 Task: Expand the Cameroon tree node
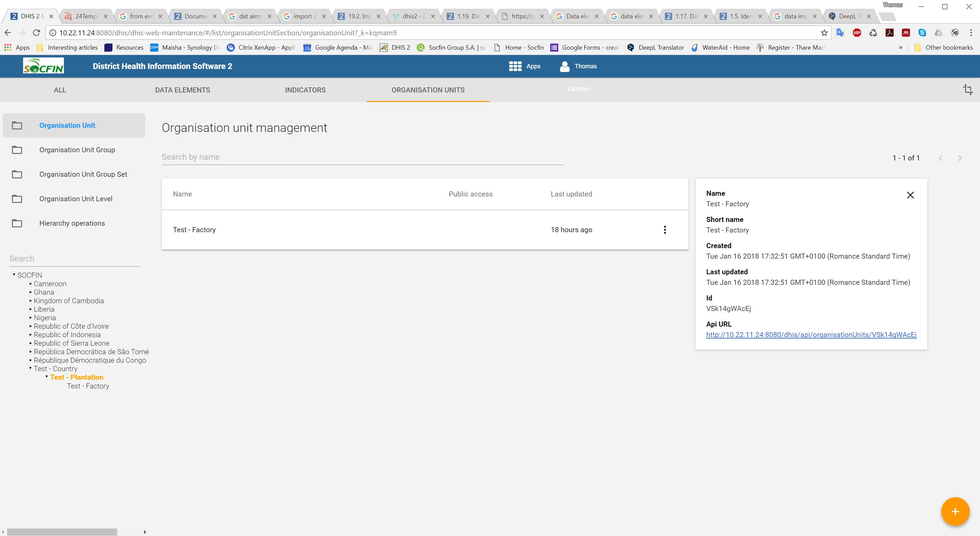[x=31, y=283]
